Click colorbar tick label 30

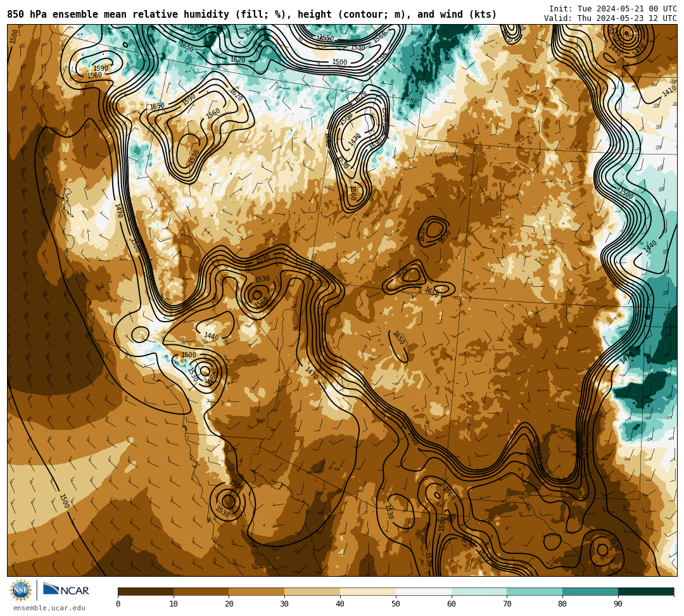click(284, 604)
